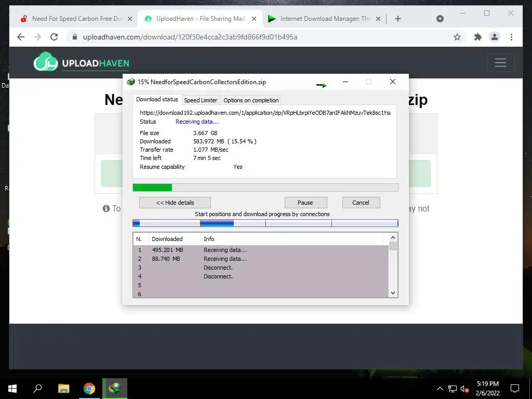The height and width of the screenshot is (399, 532).
Task: Open the Chrome profile avatar
Action: point(495,37)
